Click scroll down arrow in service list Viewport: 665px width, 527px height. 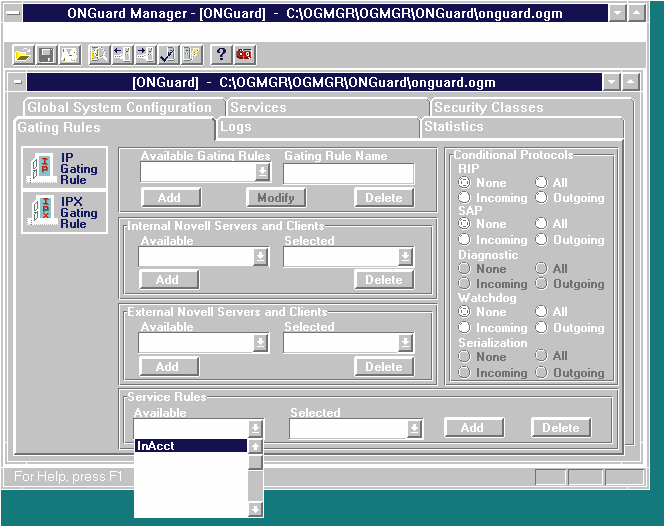click(x=255, y=509)
